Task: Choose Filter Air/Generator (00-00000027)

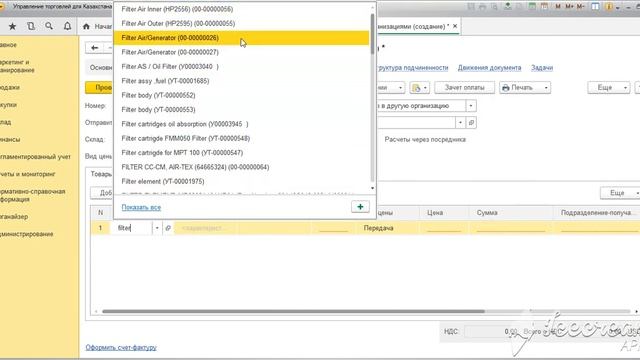Action: (x=242, y=52)
